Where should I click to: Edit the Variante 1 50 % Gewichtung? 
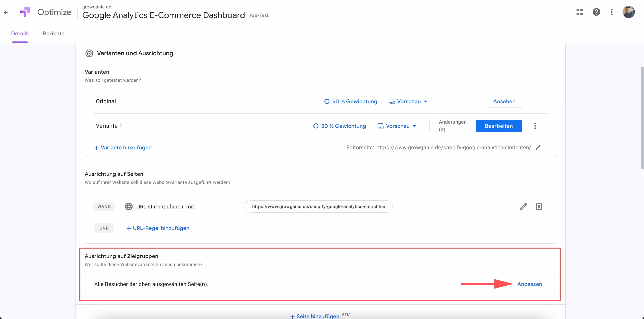click(x=339, y=126)
